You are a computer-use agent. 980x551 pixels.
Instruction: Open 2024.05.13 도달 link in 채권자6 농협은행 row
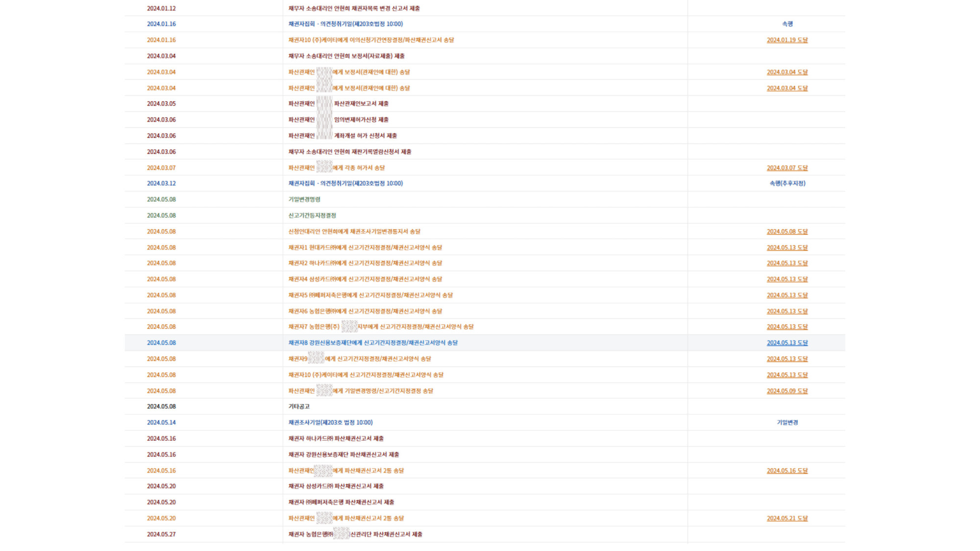coord(787,311)
